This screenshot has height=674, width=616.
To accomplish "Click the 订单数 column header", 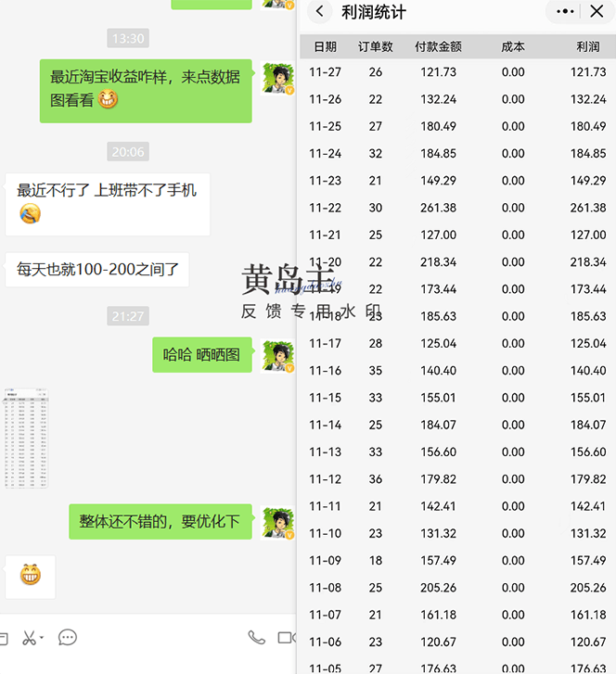I will click(376, 46).
